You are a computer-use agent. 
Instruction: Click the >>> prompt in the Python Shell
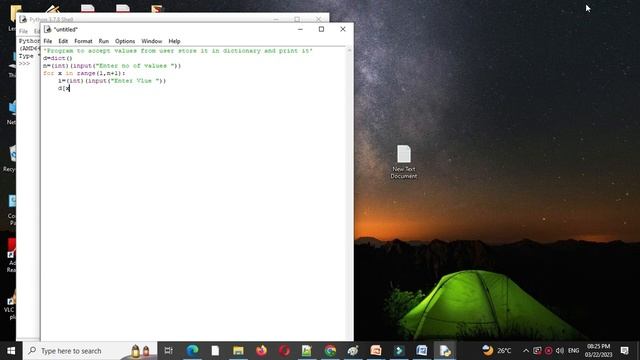tap(24, 64)
